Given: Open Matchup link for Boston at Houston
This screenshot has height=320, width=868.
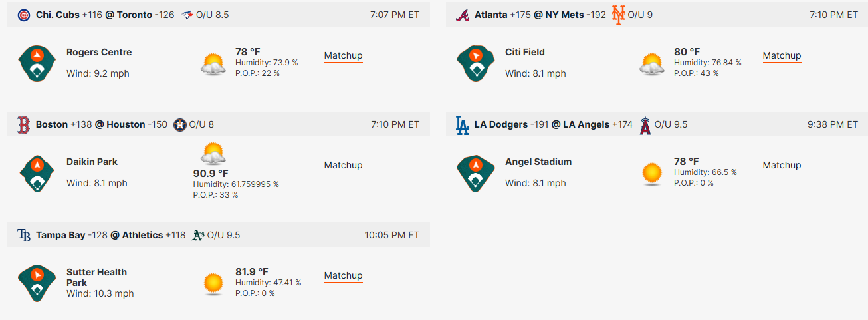Looking at the screenshot, I should [343, 166].
